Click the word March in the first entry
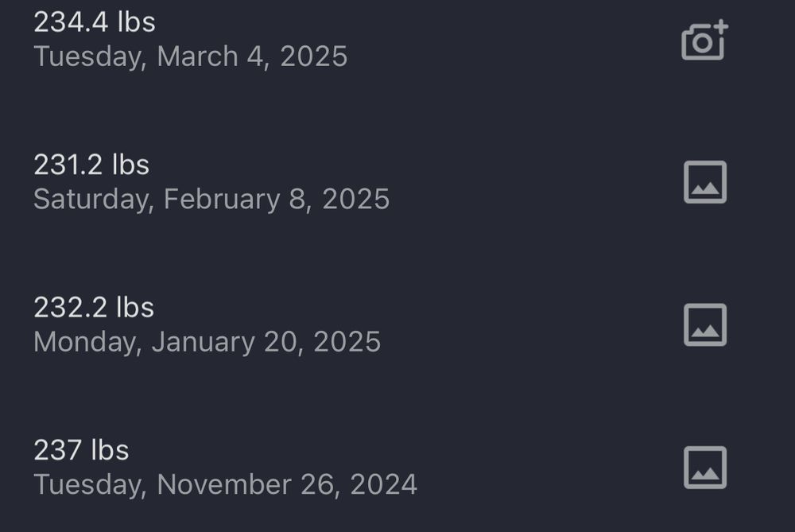 pyautogui.click(x=198, y=56)
